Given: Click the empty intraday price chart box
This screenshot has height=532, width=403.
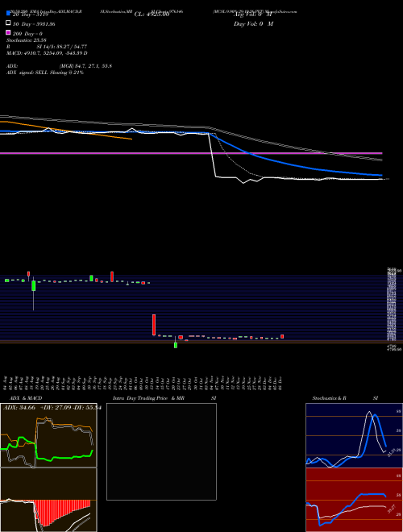Looking at the screenshot, I should [x=161, y=451].
